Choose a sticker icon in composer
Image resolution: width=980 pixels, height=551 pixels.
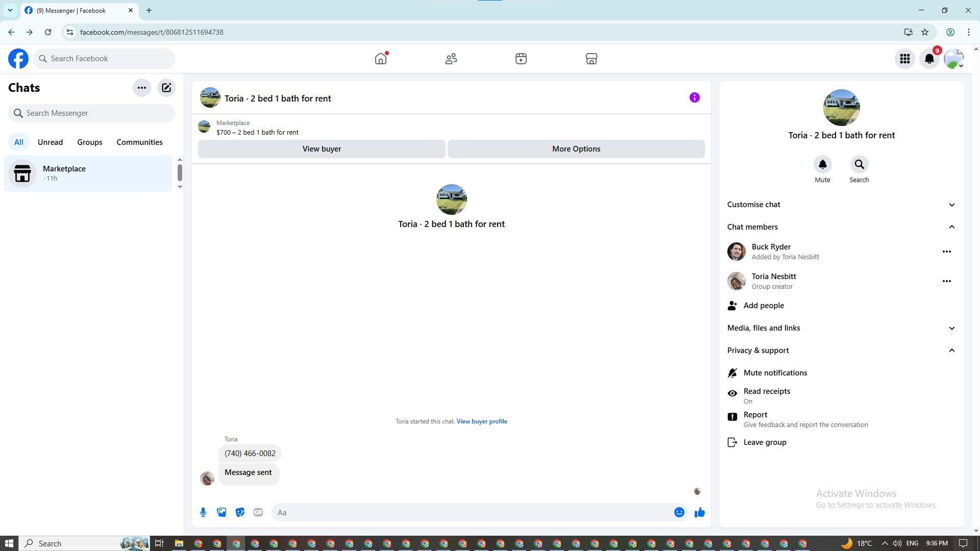click(x=240, y=512)
